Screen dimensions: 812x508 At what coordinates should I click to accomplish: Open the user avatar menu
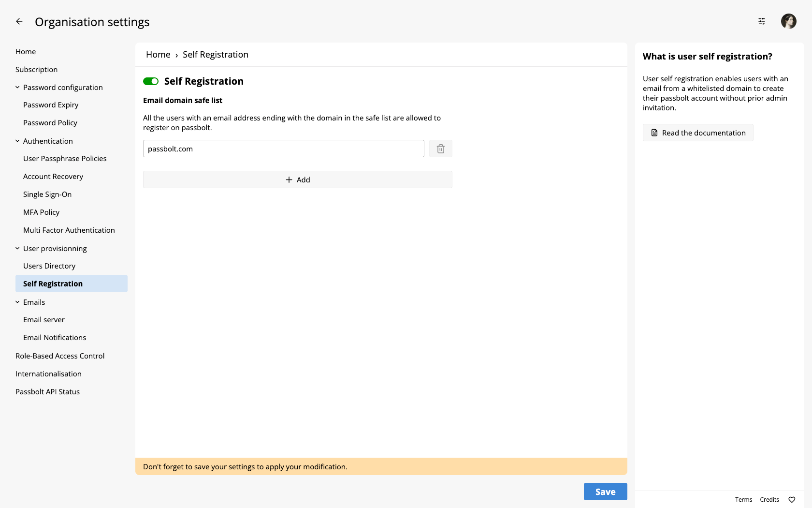(x=789, y=21)
